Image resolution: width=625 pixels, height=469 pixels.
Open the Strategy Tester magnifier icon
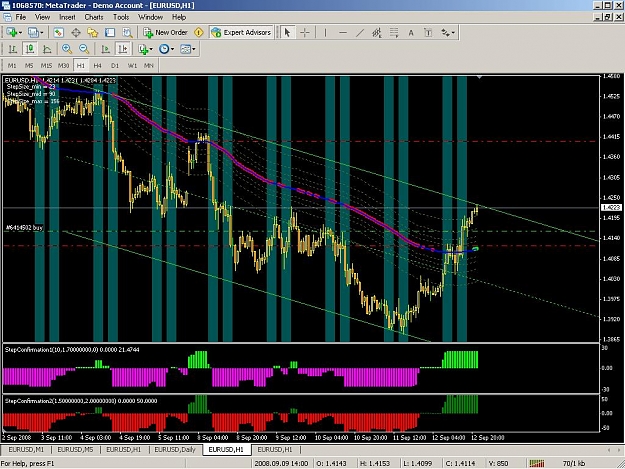tap(127, 33)
